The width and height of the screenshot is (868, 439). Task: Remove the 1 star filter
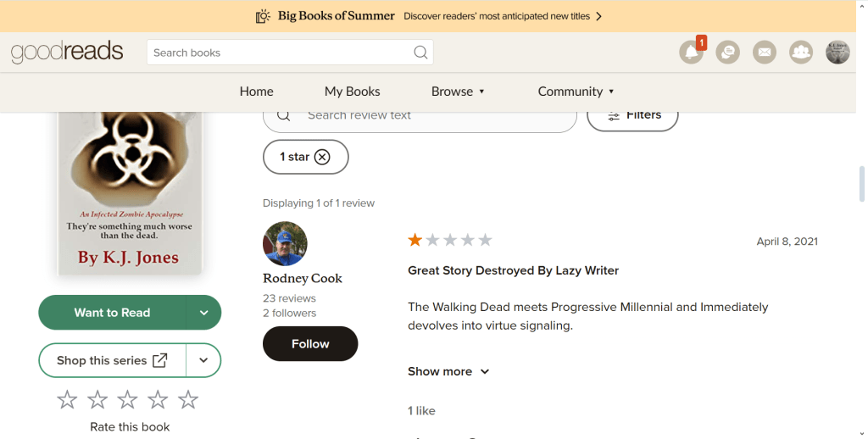[322, 157]
